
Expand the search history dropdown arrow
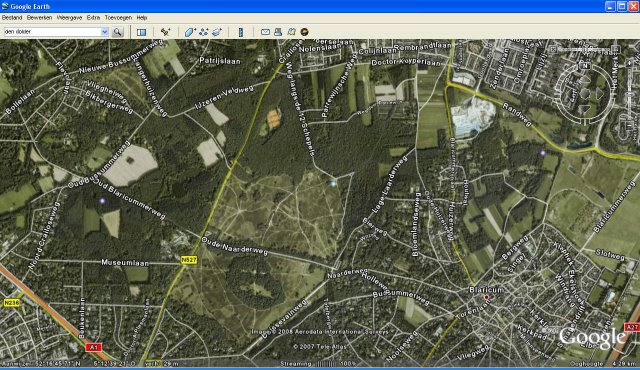click(104, 32)
